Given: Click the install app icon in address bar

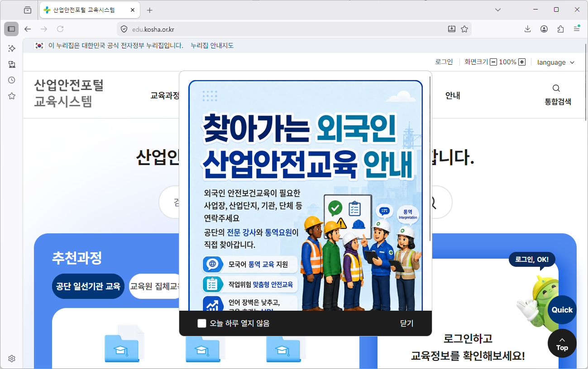Looking at the screenshot, I should coord(451,29).
